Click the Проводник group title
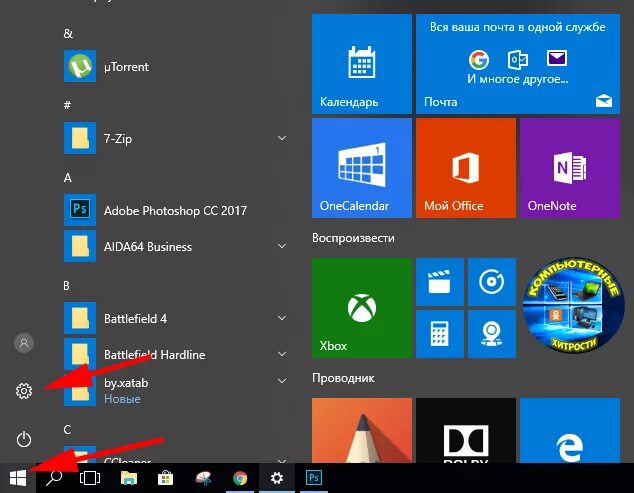 pos(343,378)
